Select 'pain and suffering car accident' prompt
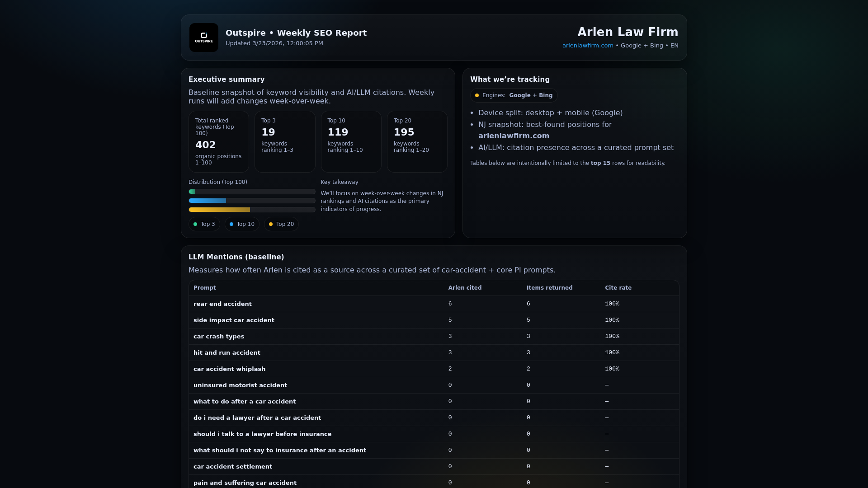The width and height of the screenshot is (868, 488). [245, 483]
